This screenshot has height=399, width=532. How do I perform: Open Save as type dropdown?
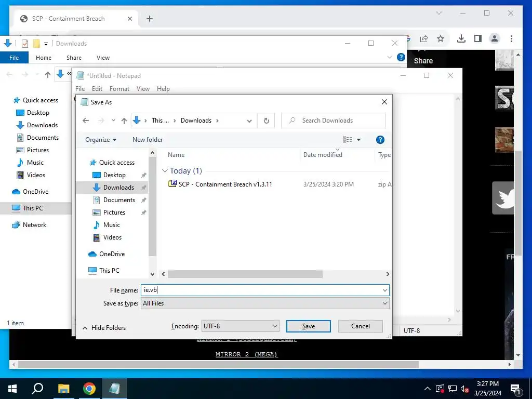tap(385, 303)
